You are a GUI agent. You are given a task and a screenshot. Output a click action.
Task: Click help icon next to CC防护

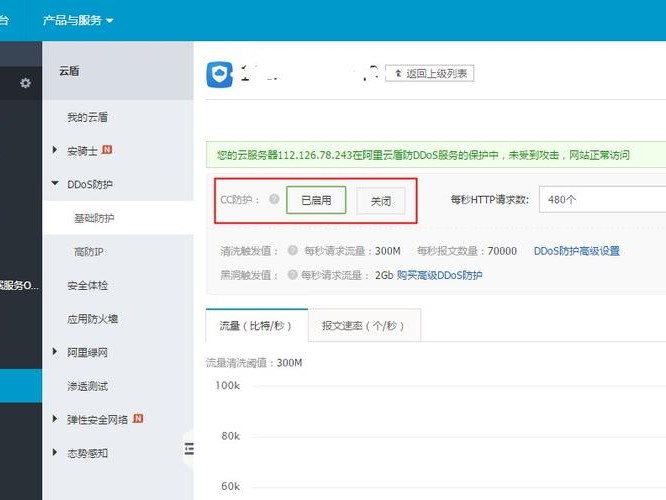click(x=274, y=199)
